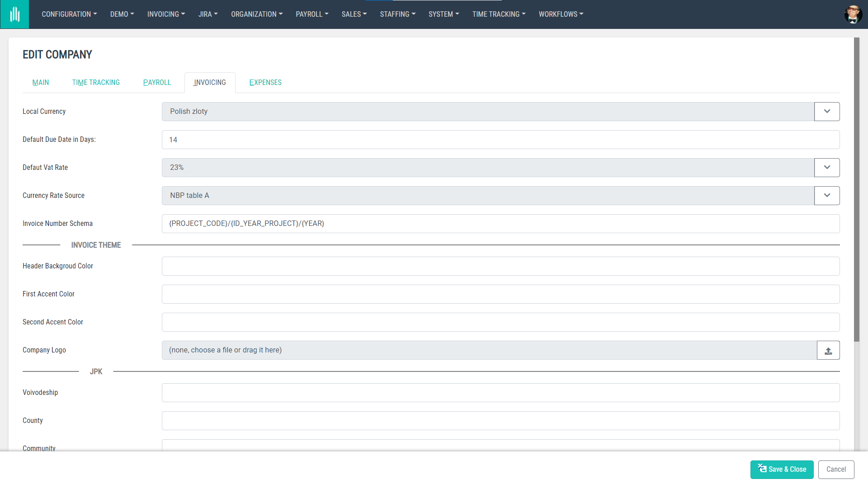Click the Default Due Date in Days field
Screen dimensions: 868x488
(x=500, y=140)
